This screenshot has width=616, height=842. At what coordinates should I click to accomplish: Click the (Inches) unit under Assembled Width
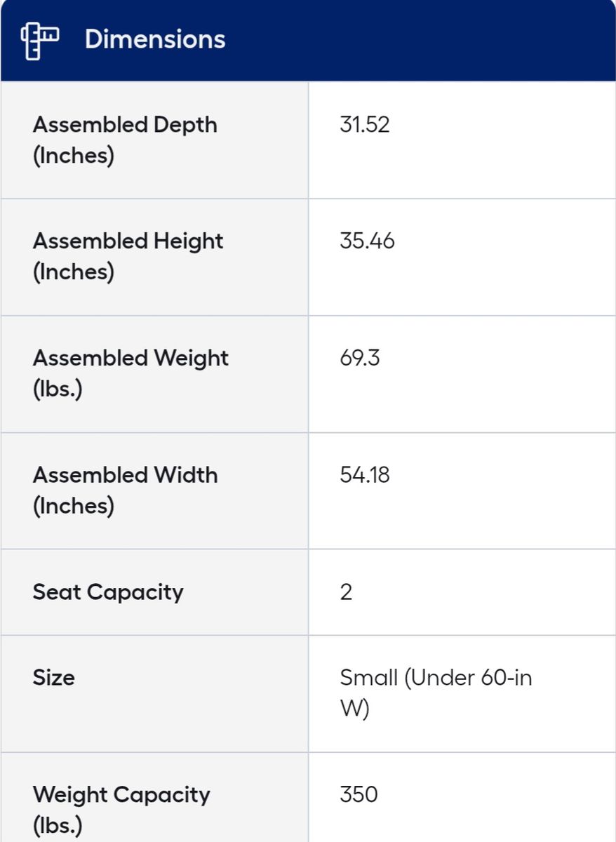click(x=73, y=506)
